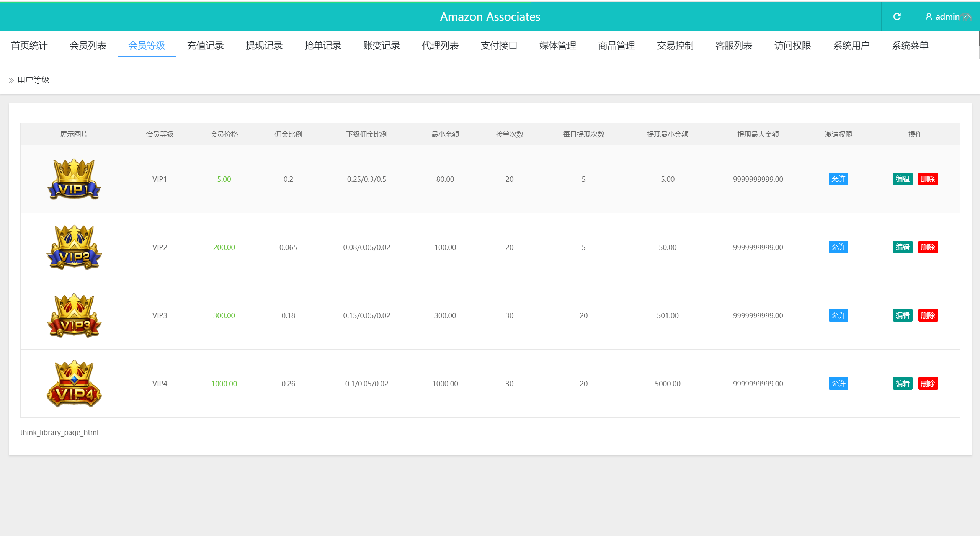
Task: Open the 会员列表 tab
Action: 88,46
